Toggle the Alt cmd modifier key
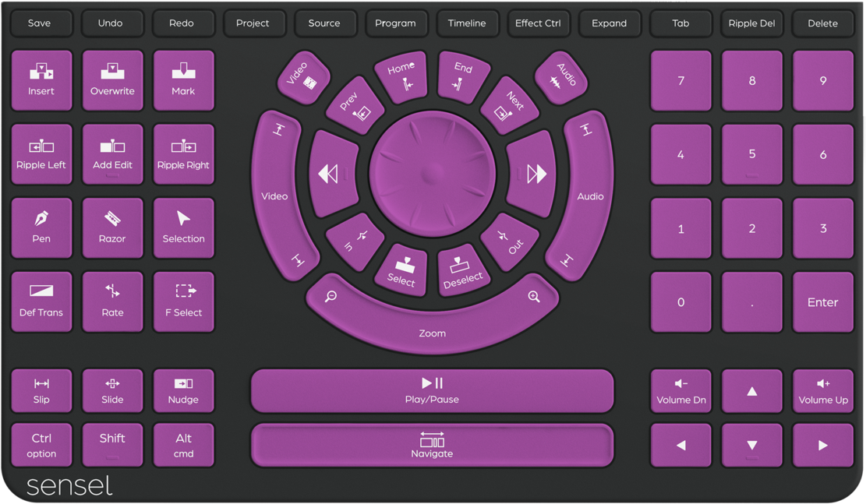Viewport: 866px width, 504px height. (x=183, y=445)
